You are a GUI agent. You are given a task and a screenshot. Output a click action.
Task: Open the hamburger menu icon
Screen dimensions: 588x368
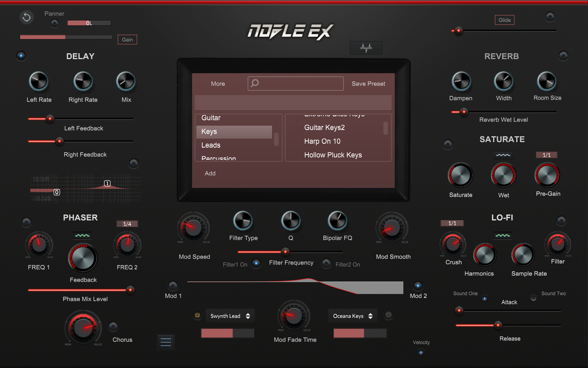click(166, 342)
